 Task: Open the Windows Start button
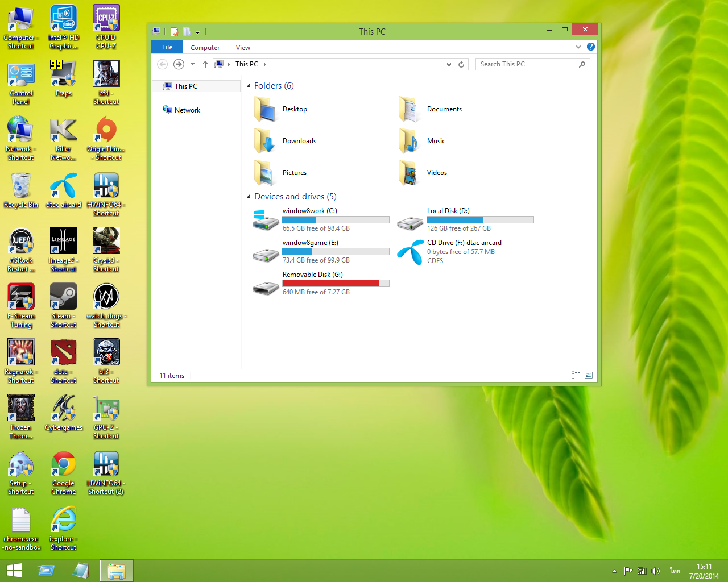14,571
